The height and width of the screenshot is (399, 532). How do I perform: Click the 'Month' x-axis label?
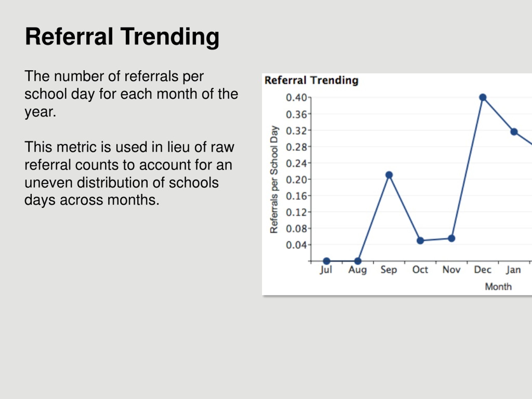pyautogui.click(x=498, y=287)
